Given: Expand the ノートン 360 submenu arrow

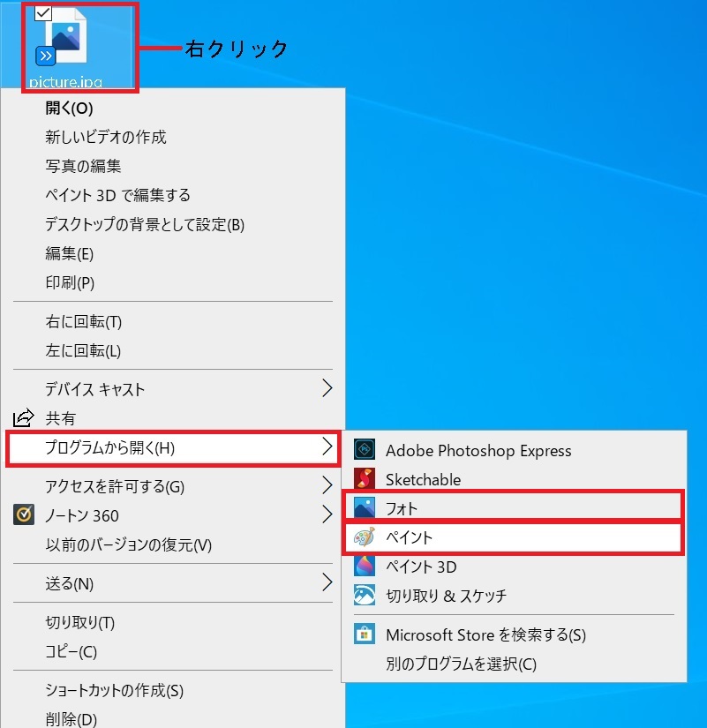Looking at the screenshot, I should coord(327,514).
